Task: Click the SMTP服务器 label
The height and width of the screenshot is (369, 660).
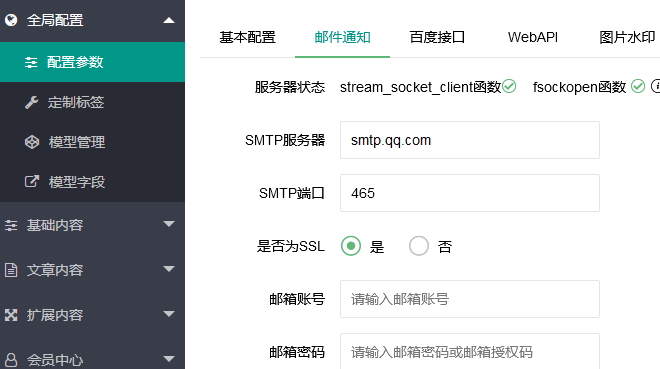Action: tap(285, 140)
